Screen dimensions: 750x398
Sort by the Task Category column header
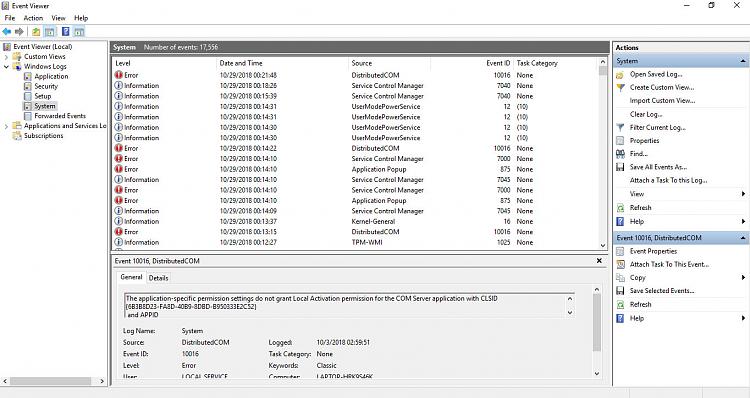point(555,63)
